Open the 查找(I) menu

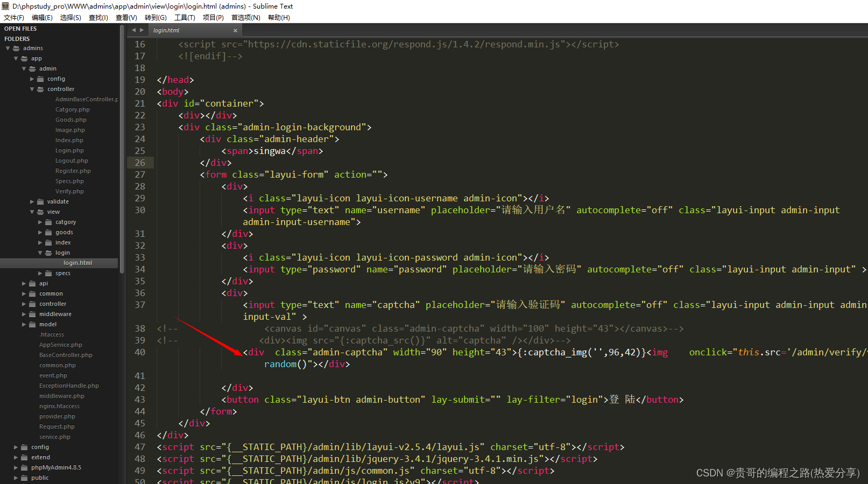point(98,17)
